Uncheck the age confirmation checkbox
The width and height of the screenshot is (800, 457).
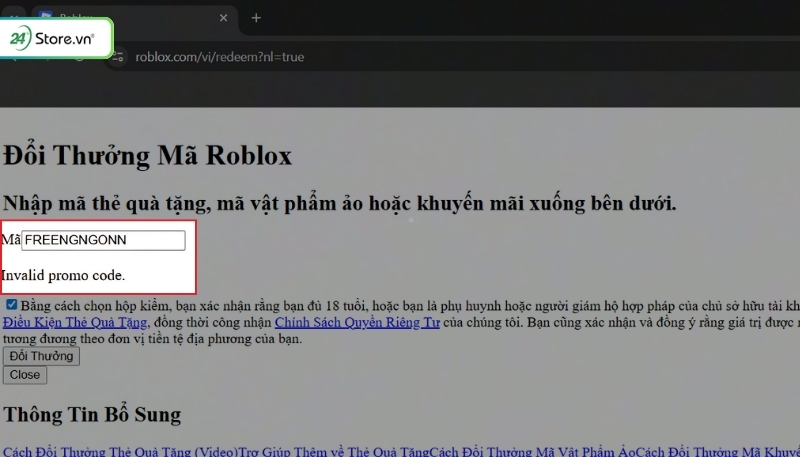point(11,305)
